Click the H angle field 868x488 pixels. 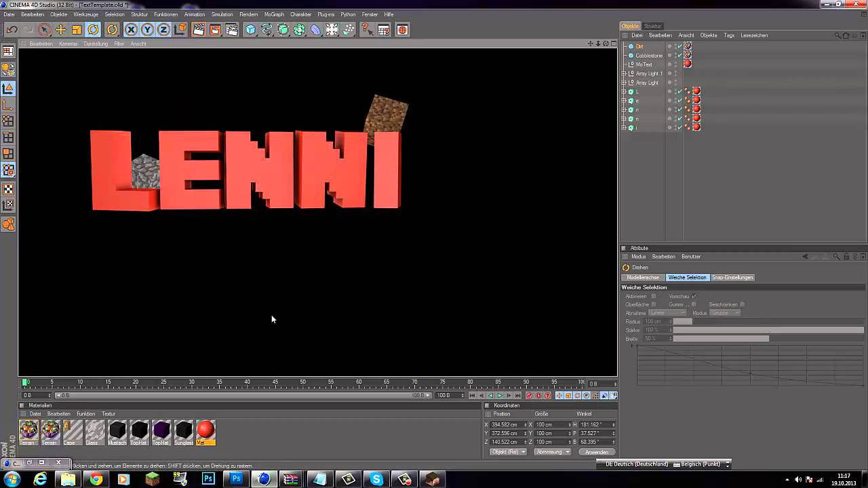click(x=595, y=424)
